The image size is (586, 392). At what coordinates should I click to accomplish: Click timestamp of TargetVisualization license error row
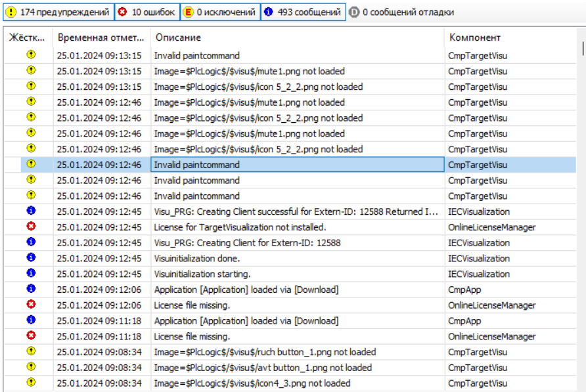99,227
